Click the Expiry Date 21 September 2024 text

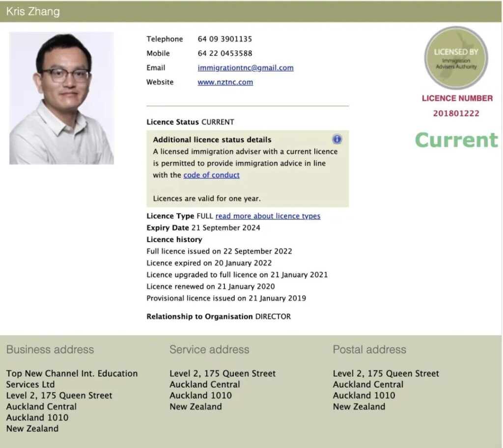pyautogui.click(x=203, y=228)
